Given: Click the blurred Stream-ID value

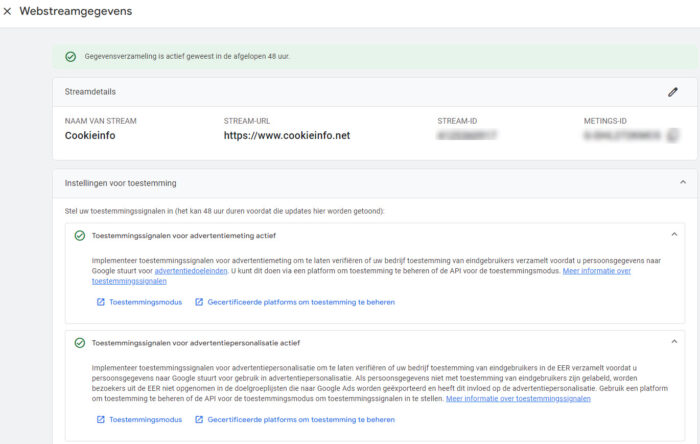Looking at the screenshot, I should pos(467,135).
